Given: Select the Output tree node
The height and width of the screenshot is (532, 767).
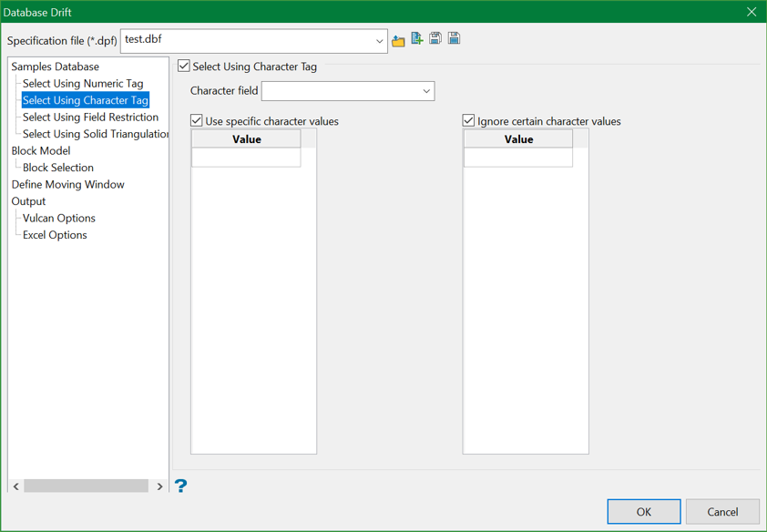Looking at the screenshot, I should pos(28,201).
